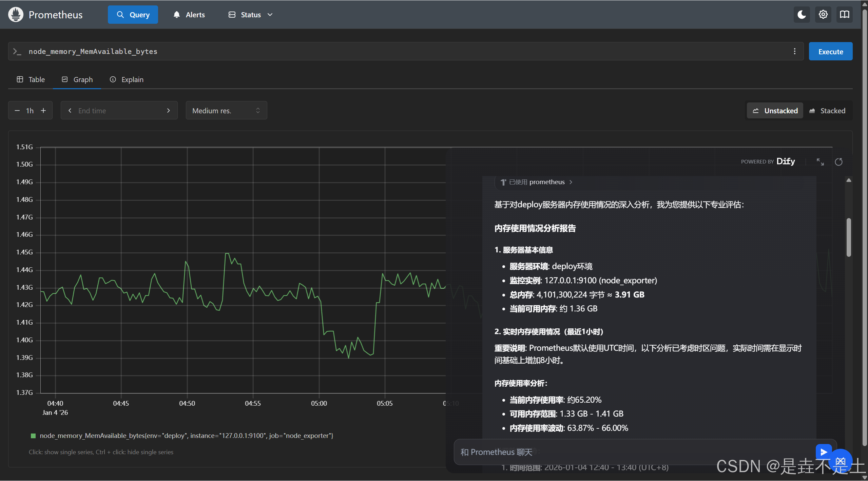Screen dimensions: 868x481
Task: Open query options three-dot menu
Action: 794,51
